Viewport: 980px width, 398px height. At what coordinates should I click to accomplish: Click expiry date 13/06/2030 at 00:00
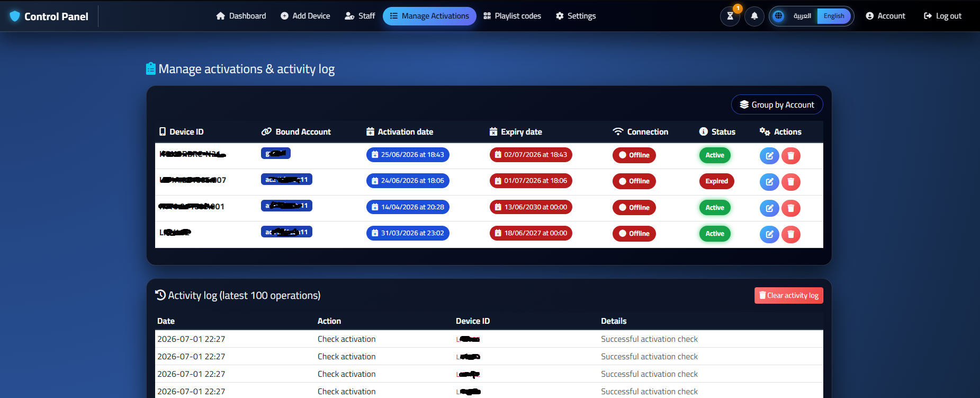coord(531,207)
